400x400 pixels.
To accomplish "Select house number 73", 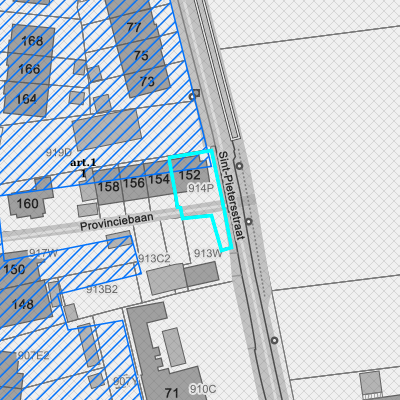I will (147, 81).
